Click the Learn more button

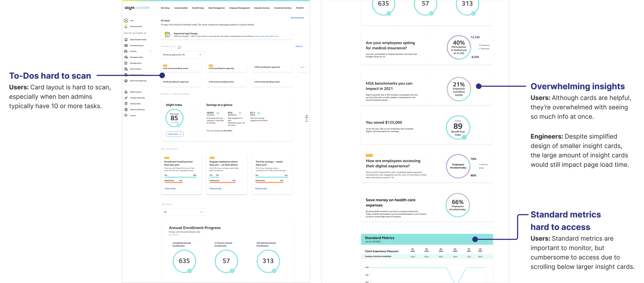pos(175,134)
